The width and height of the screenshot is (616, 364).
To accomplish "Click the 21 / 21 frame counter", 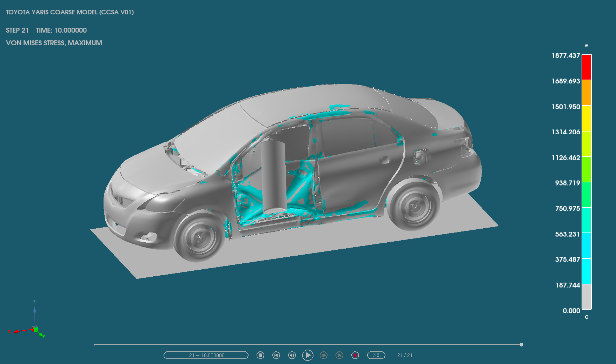I will coord(405,355).
